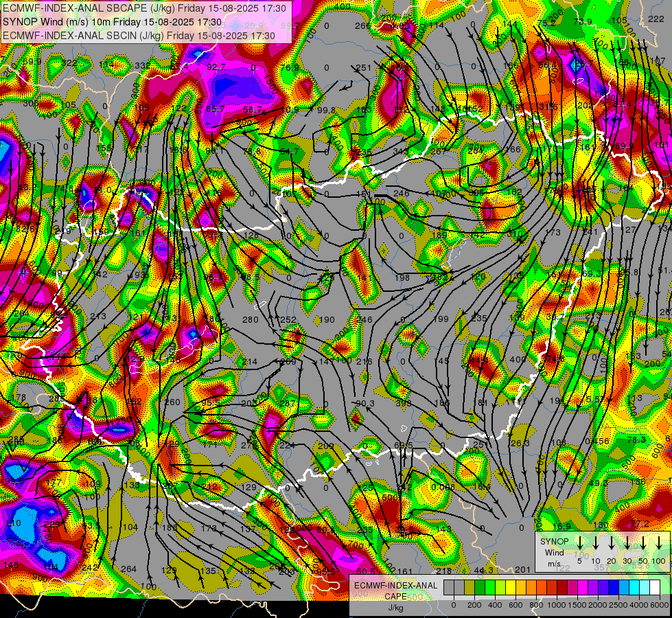The width and height of the screenshot is (672, 618).
Task: Click the 76.9 value on the map
Action: [290, 68]
